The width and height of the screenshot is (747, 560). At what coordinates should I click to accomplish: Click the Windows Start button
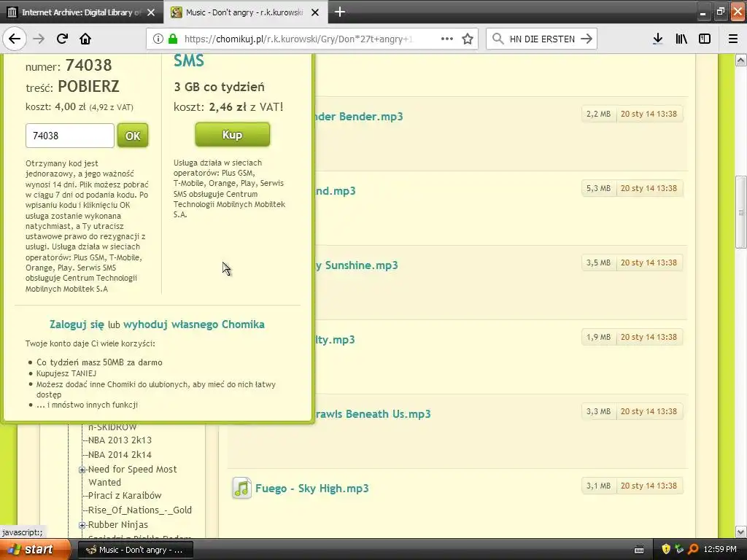coord(35,550)
